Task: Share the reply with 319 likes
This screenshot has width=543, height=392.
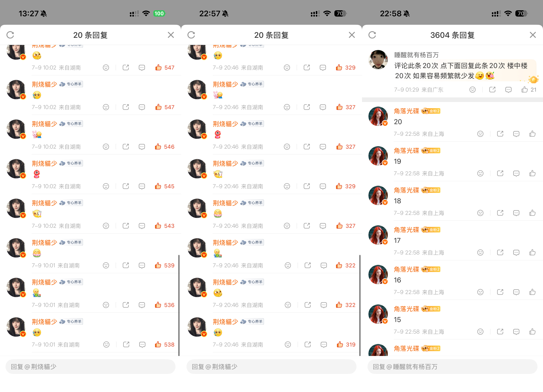Action: pos(307,344)
